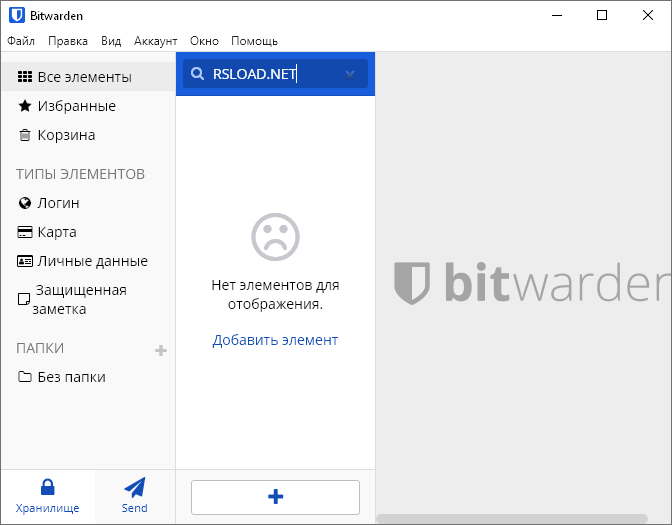672x525 pixels.
Task: Filter by the Карта type label
Action: 57,232
